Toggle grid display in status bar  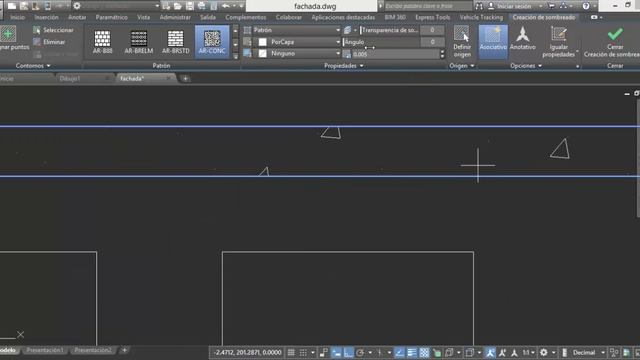click(x=291, y=352)
